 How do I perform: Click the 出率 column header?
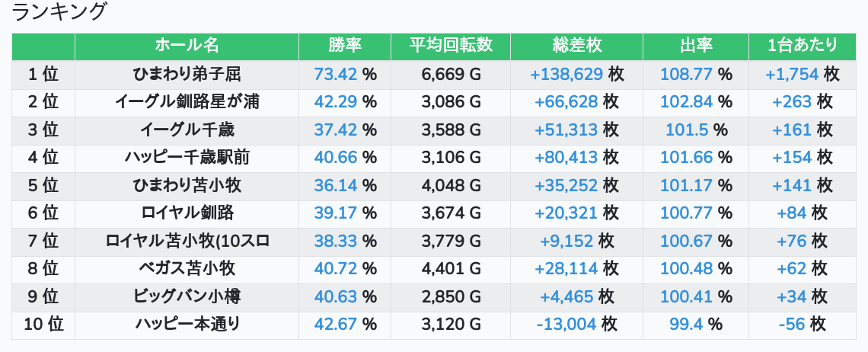[x=696, y=46]
